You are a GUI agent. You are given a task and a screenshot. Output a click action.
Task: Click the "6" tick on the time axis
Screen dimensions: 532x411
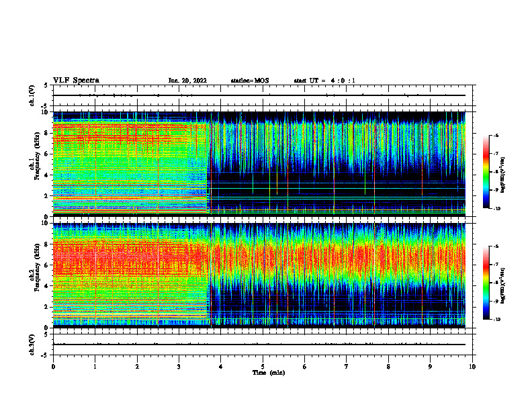[x=305, y=367]
